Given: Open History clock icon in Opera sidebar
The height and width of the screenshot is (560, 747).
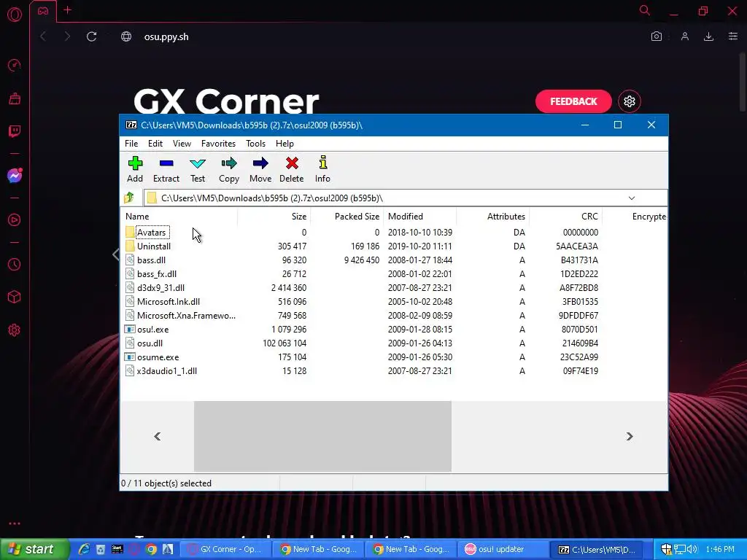Looking at the screenshot, I should 15,264.
